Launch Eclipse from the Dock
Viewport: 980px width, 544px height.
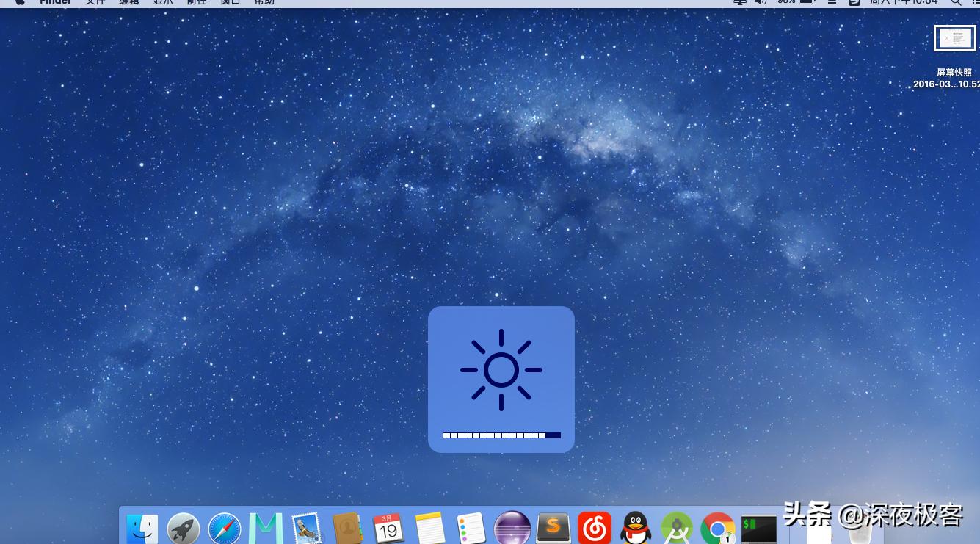[512, 528]
